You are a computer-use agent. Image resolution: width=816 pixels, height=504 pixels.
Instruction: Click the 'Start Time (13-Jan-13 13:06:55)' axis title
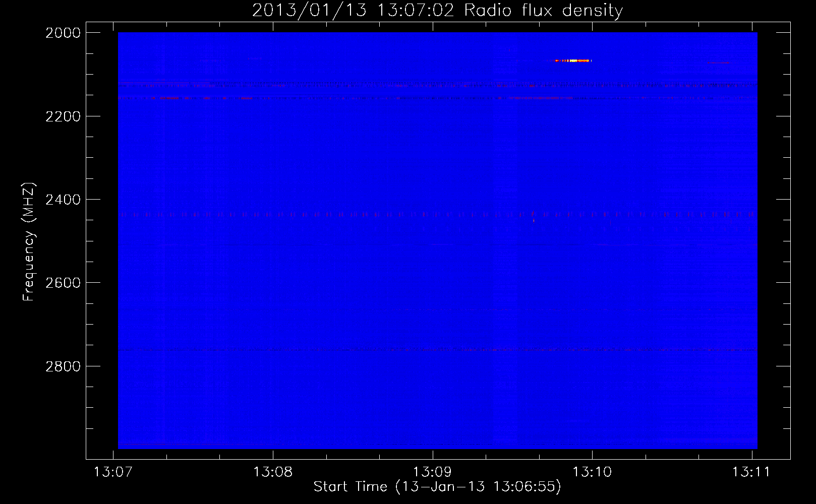(x=437, y=487)
